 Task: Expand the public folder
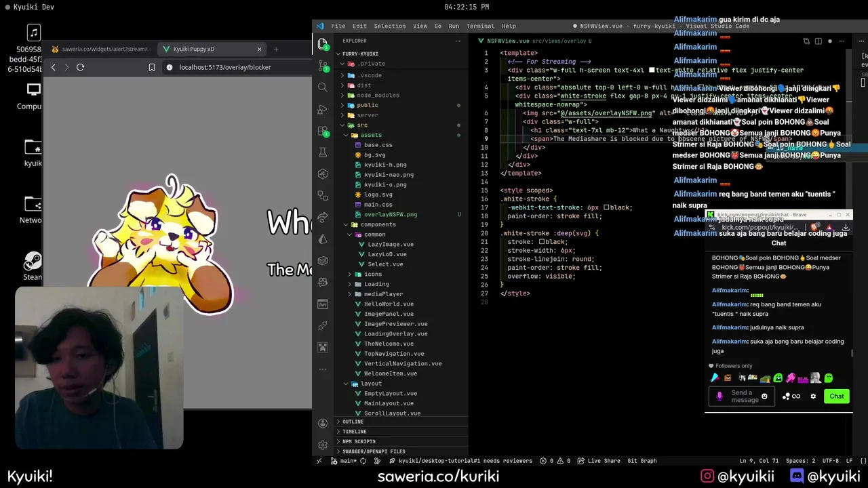[367, 105]
